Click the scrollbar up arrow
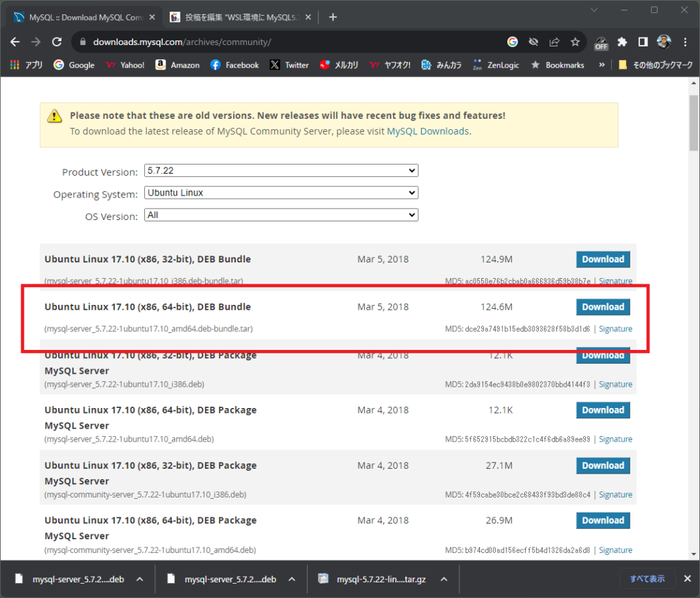Screen dimensions: 700x598 coord(693,83)
